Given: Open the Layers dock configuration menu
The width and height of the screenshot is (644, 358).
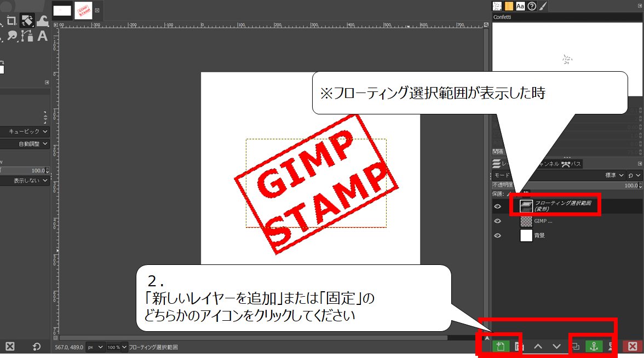Looking at the screenshot, I should (x=640, y=164).
